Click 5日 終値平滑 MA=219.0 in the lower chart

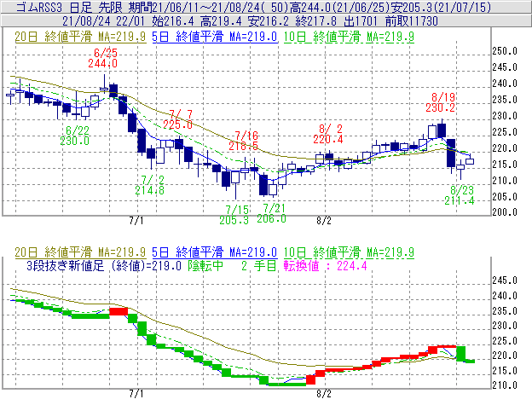pos(215,252)
